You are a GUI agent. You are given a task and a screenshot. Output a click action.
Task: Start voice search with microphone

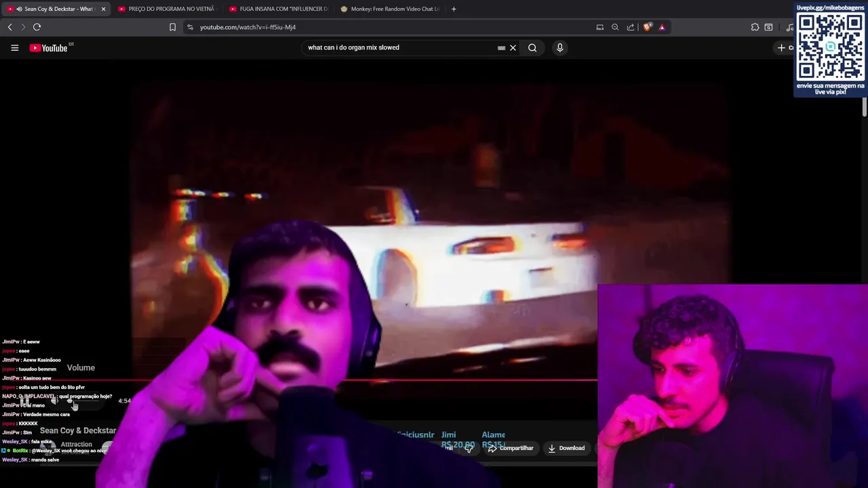click(559, 47)
